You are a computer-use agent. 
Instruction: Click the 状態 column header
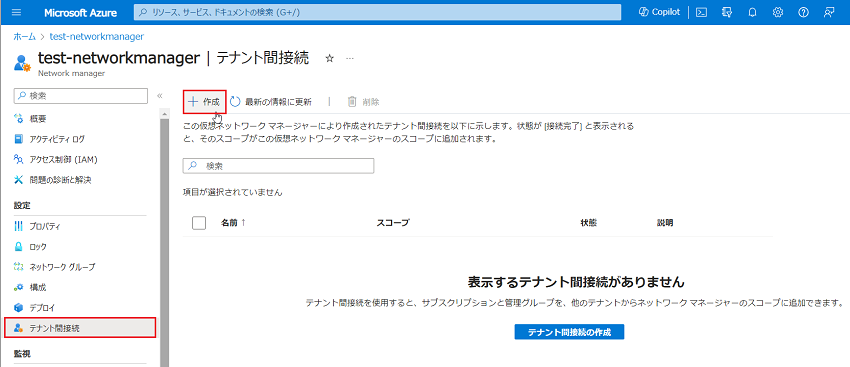pos(588,223)
